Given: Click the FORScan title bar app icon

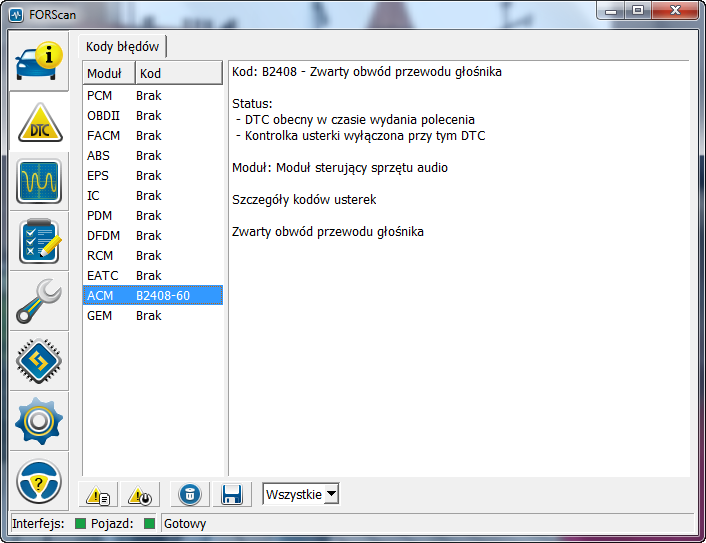Looking at the screenshot, I should pos(16,15).
